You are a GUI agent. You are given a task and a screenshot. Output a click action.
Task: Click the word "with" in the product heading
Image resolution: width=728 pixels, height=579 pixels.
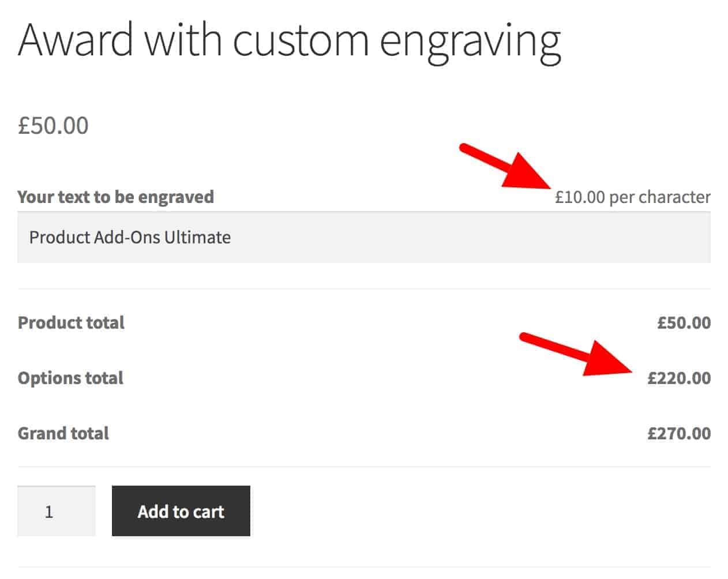coord(183,40)
